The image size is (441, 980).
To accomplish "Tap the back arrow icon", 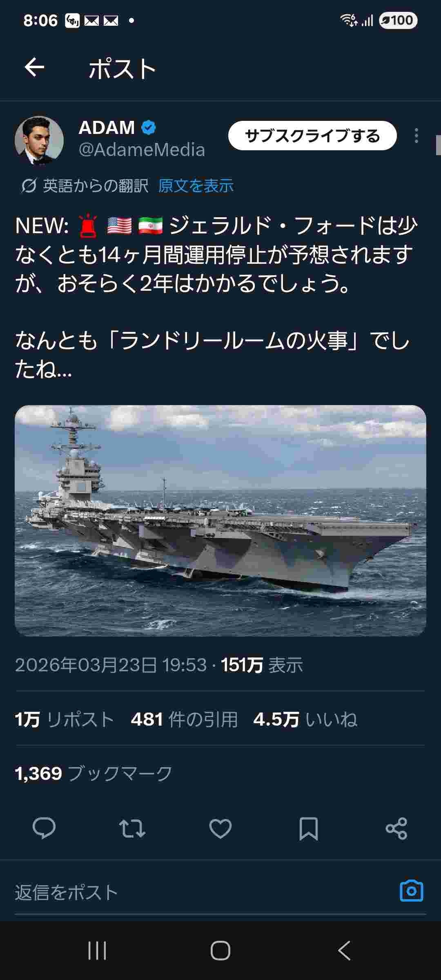I will [34, 67].
